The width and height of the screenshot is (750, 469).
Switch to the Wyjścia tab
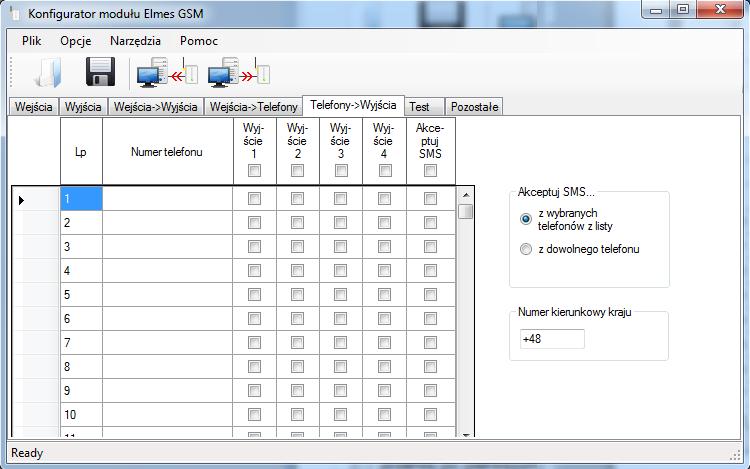[x=83, y=107]
